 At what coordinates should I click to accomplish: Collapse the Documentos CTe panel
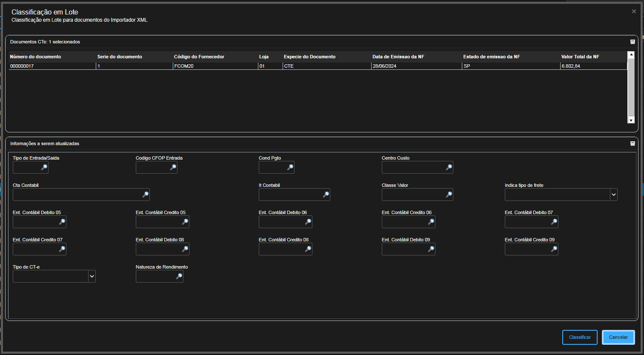(633, 42)
